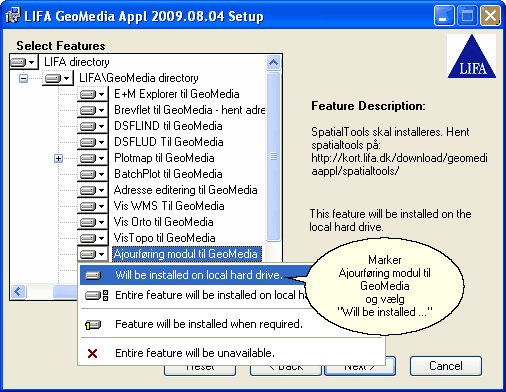Click scroll-up arrow of feature list

274,62
